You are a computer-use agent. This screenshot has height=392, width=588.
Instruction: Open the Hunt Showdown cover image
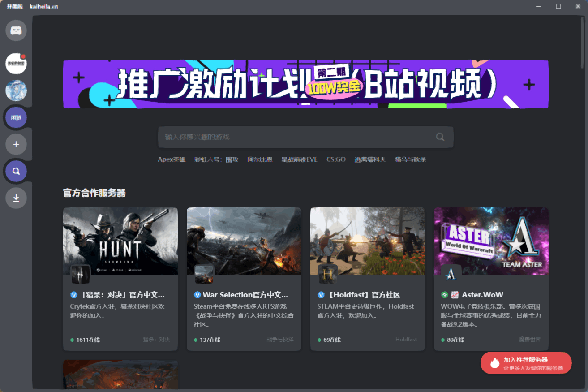click(x=120, y=241)
